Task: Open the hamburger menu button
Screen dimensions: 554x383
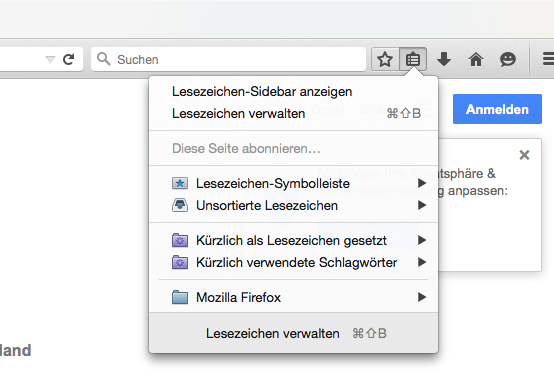Action: click(x=548, y=59)
